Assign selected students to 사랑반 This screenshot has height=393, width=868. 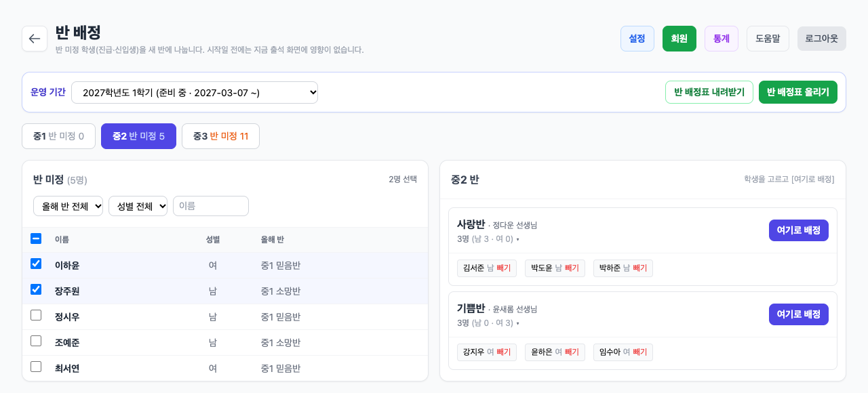coord(799,230)
